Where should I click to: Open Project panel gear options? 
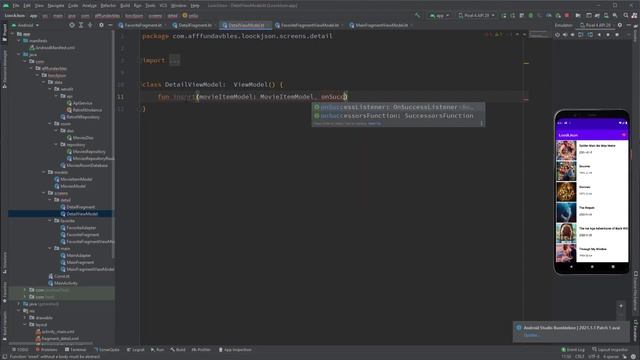tap(101, 25)
